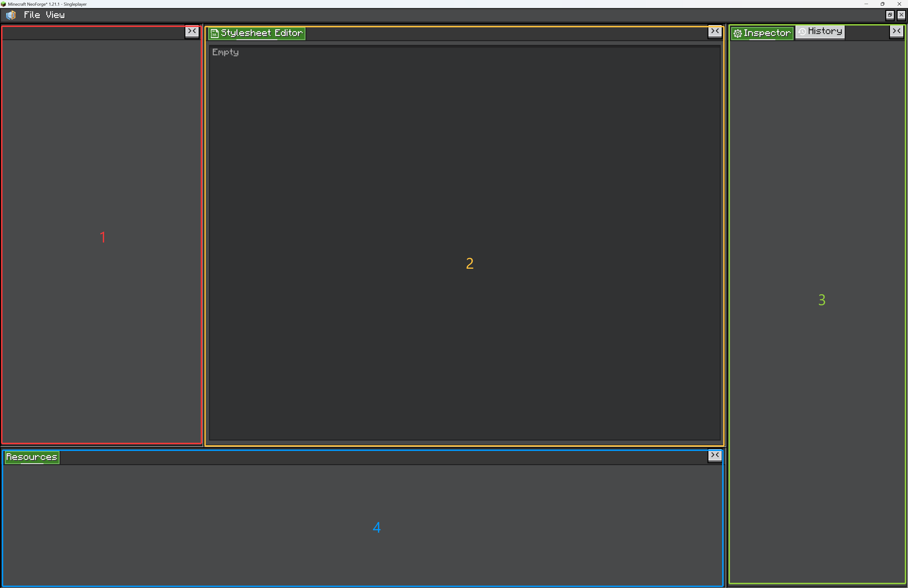908x588 pixels.
Task: Restore down the Minecraft window
Action: 882,4
